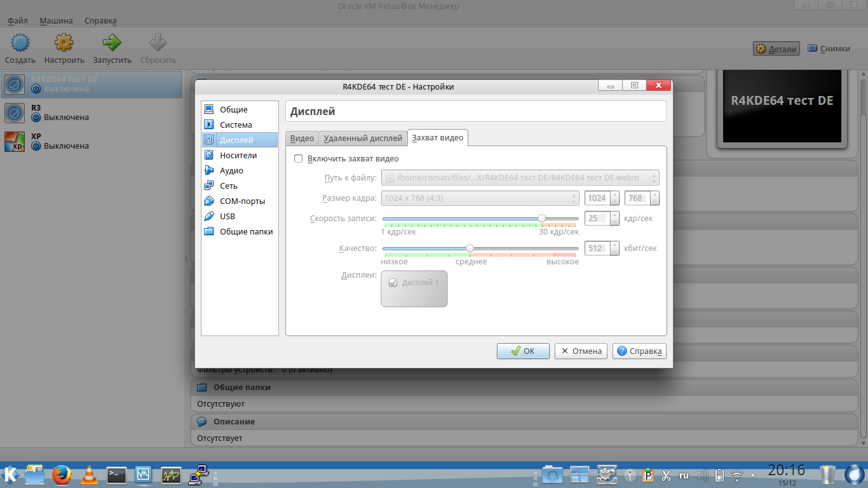Screen dimensions: 868x488
Task: Click the Отмена button
Action: coord(581,351)
